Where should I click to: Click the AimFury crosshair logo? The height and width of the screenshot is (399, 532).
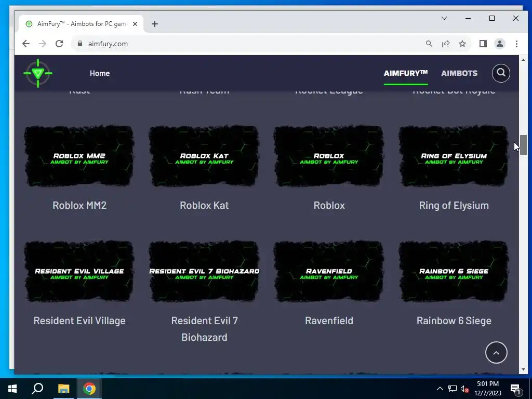tap(38, 73)
